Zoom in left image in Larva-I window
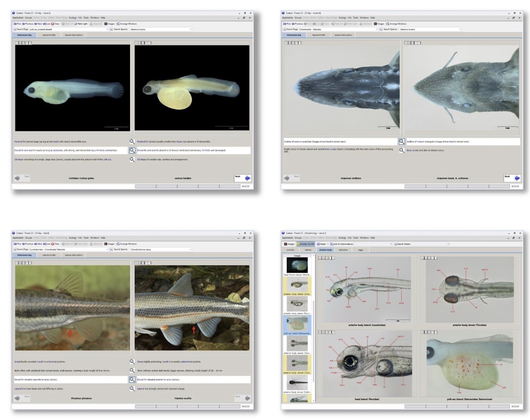This screenshot has width=530, height=420. click(x=17, y=43)
